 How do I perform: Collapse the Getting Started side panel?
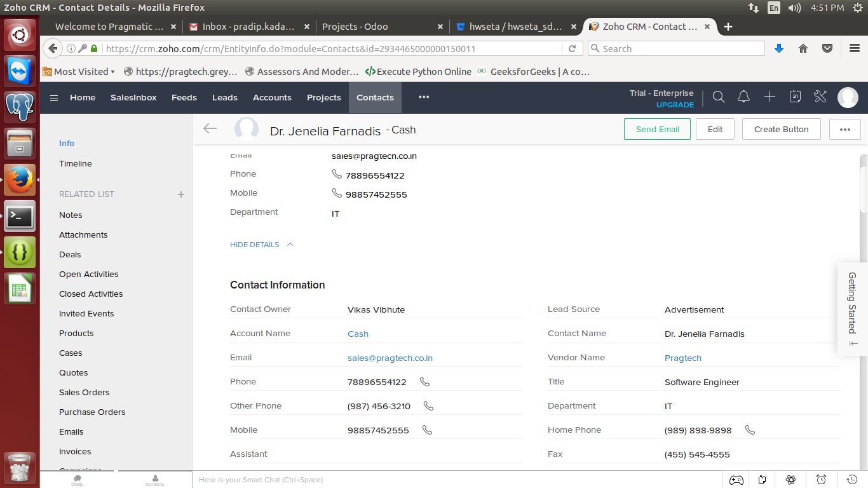point(853,343)
